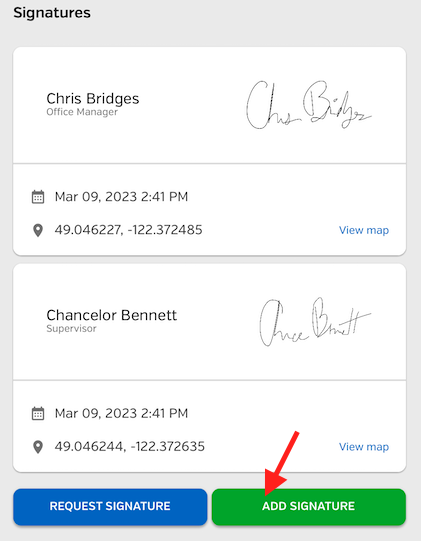
Task: Click calendar icon in Chris Bridges card
Action: click(38, 197)
